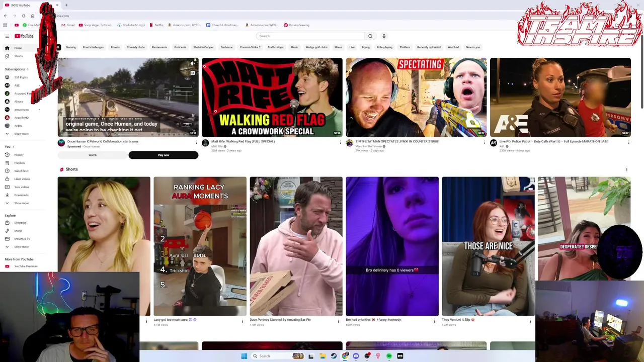Open the YouTube hamburger guide menu
This screenshot has height=362, width=644.
tap(7, 36)
